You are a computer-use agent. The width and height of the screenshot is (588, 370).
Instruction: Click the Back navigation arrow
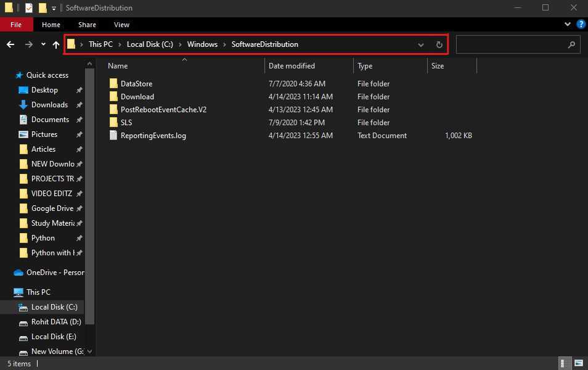point(10,44)
